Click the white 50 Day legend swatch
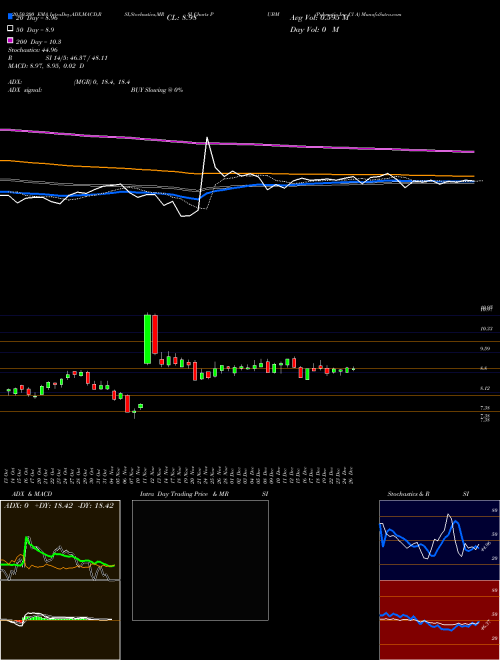Viewport: 500px width, 660px height. coord(11,29)
